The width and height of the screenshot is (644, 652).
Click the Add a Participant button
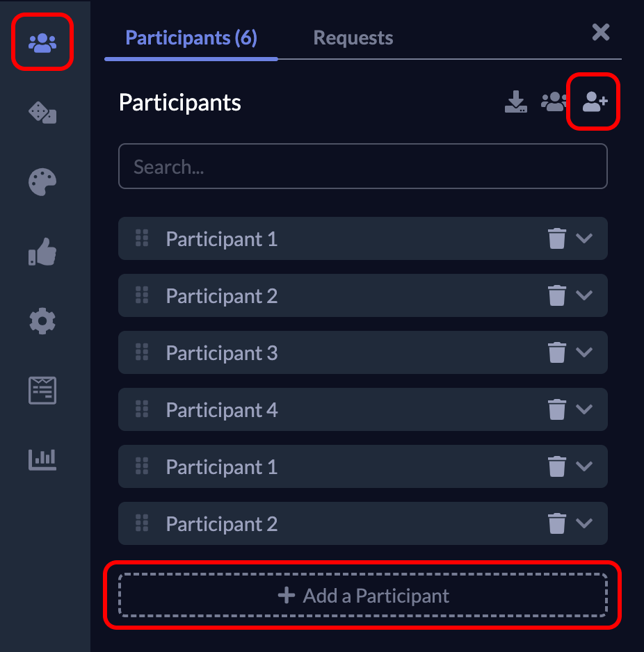point(363,596)
